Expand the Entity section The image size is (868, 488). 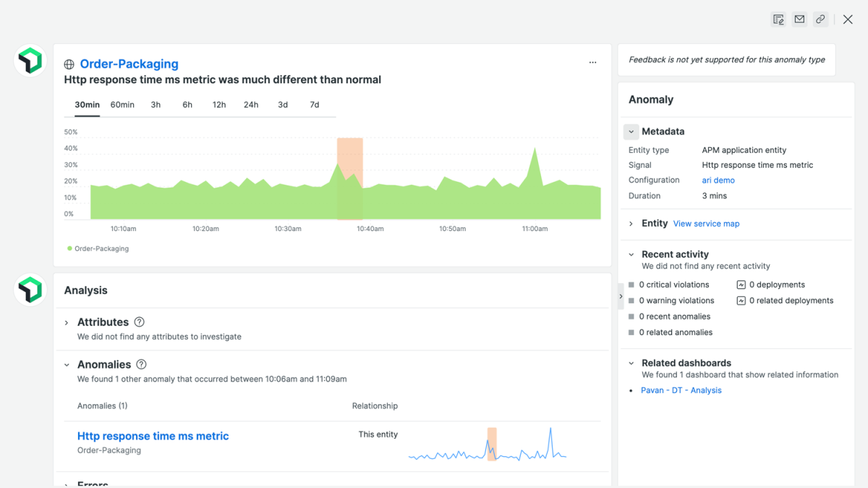(631, 224)
